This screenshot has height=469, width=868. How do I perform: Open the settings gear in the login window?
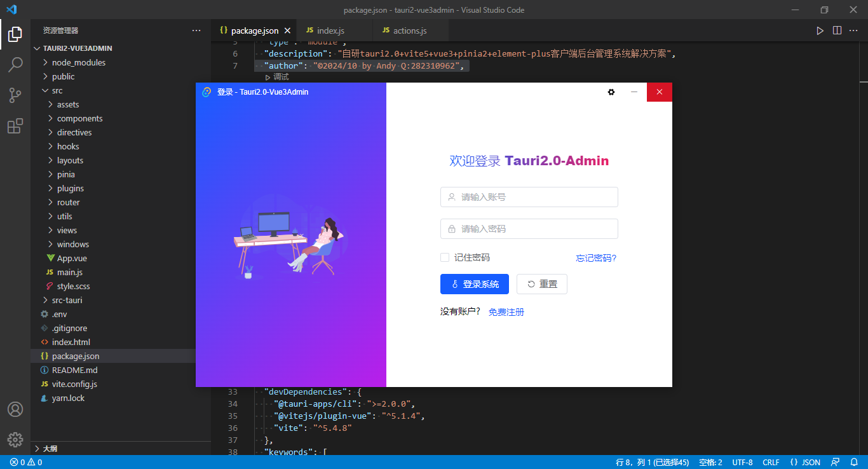(611, 92)
